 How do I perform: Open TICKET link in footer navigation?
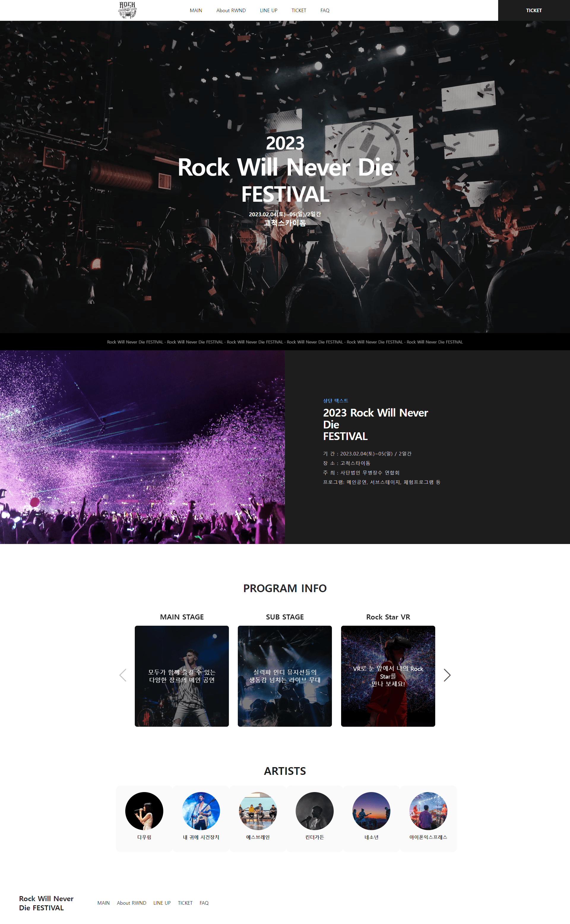tap(185, 903)
